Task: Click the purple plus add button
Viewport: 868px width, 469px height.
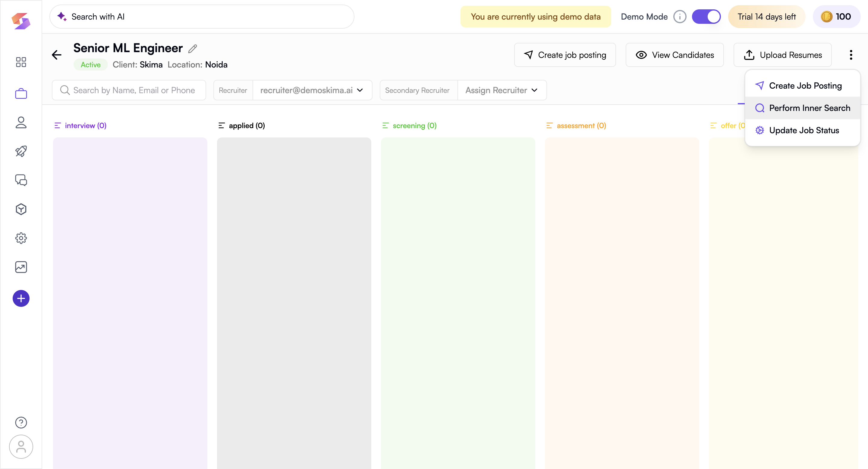Action: [x=21, y=298]
